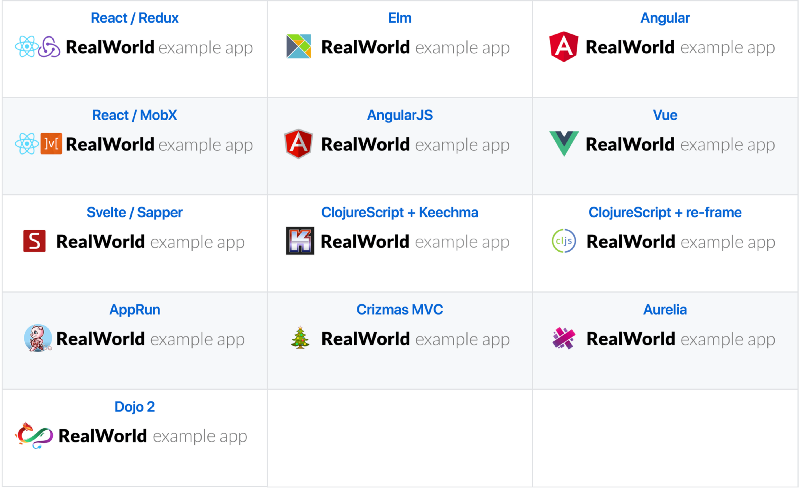Click the Crizmas Christmas tree icon
The height and width of the screenshot is (488, 800).
click(300, 337)
